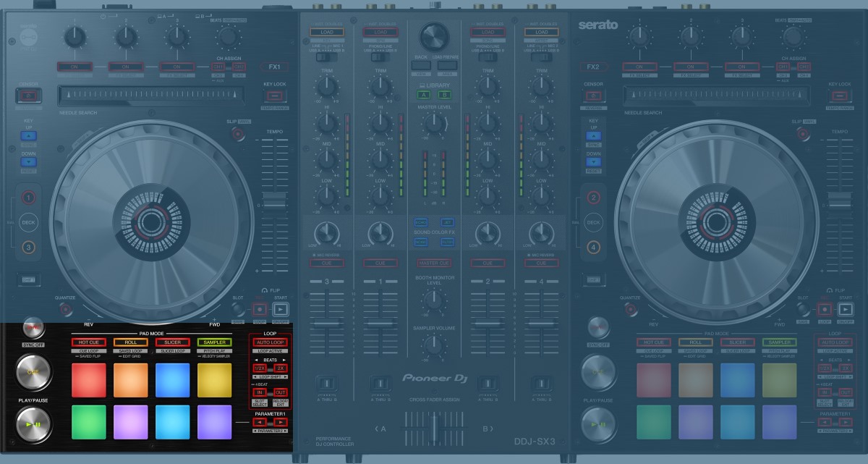Click LOAD on mixer channel 1
The image size is (868, 464).
pos(380,33)
